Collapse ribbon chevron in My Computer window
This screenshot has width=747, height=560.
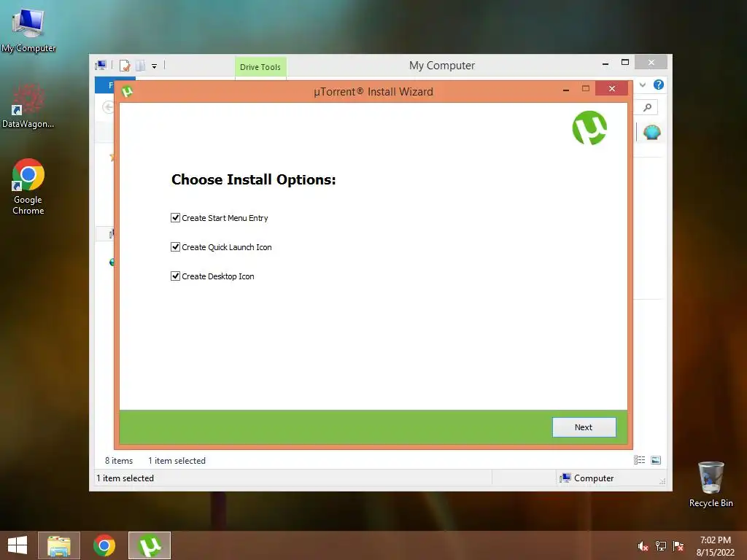[x=643, y=85]
